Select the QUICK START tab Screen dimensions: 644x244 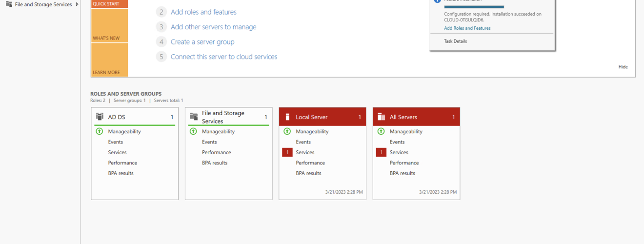point(109,4)
